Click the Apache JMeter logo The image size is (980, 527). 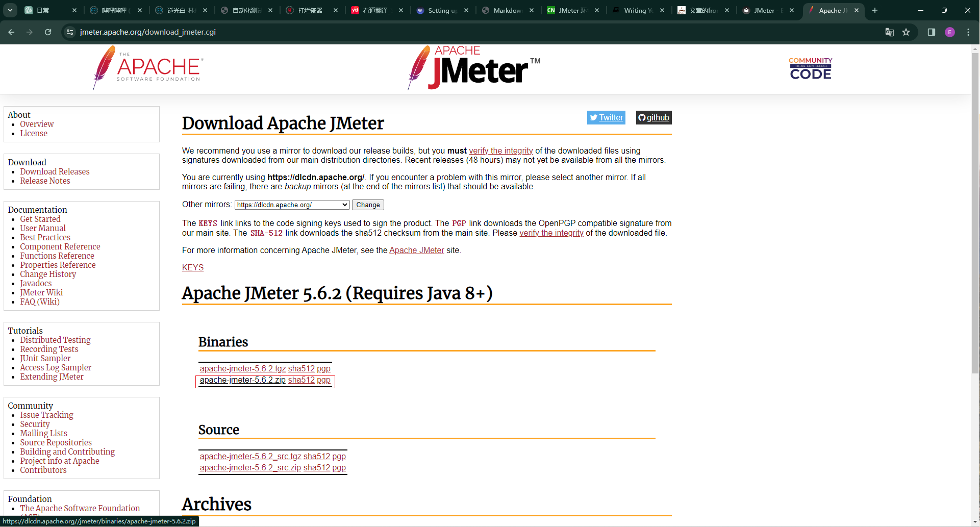[x=474, y=68]
